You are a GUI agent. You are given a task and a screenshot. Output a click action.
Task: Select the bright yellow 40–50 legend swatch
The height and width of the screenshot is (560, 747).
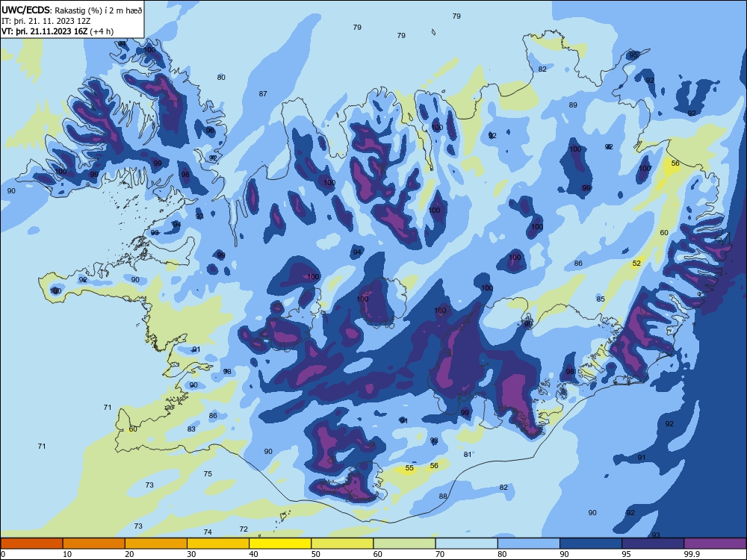pyautogui.click(x=280, y=544)
